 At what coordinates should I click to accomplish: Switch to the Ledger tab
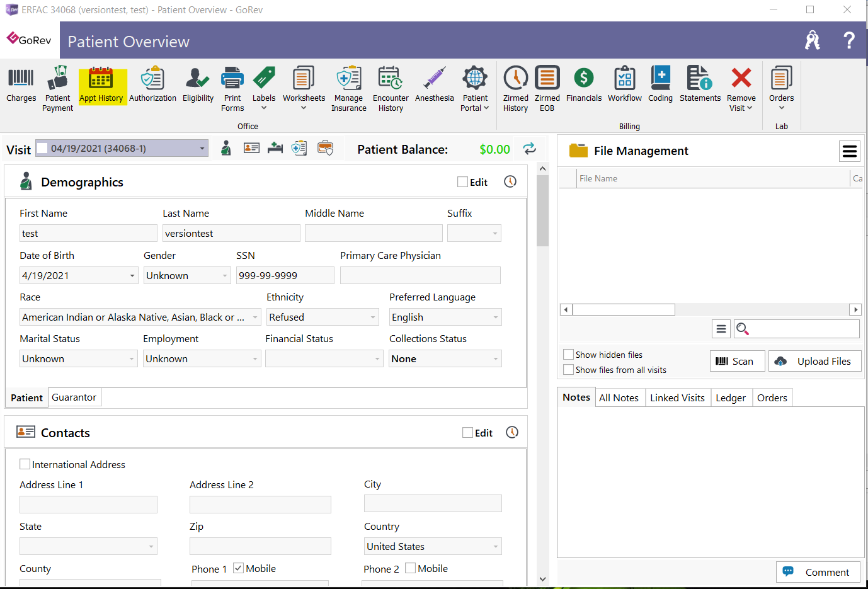point(731,397)
